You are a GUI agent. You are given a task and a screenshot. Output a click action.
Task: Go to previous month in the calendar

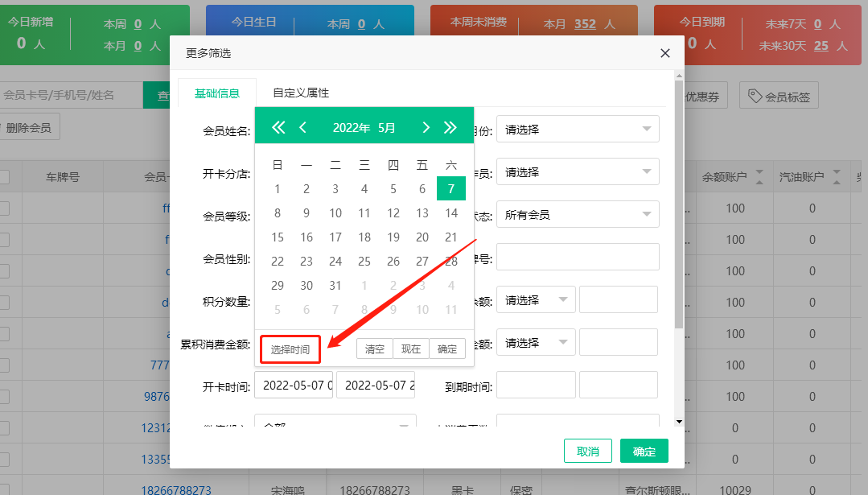(x=304, y=126)
